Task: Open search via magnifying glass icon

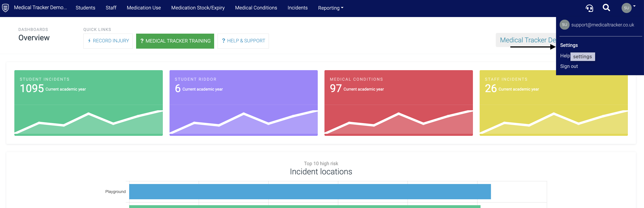Action: [606, 8]
